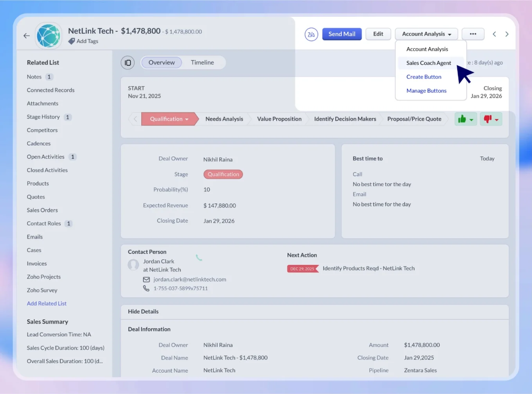This screenshot has width=532, height=394.
Task: Choose Create Button from the menu
Action: pyautogui.click(x=424, y=77)
